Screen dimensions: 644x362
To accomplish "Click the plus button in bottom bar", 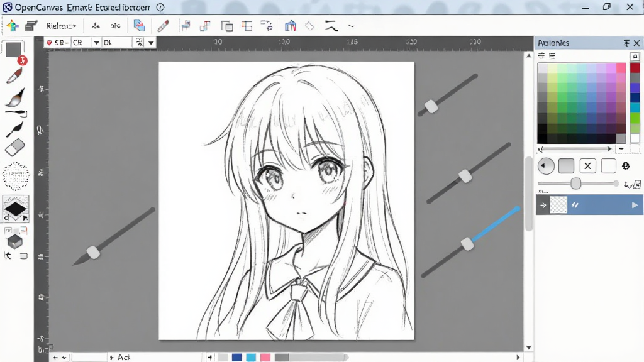I will 55,358.
